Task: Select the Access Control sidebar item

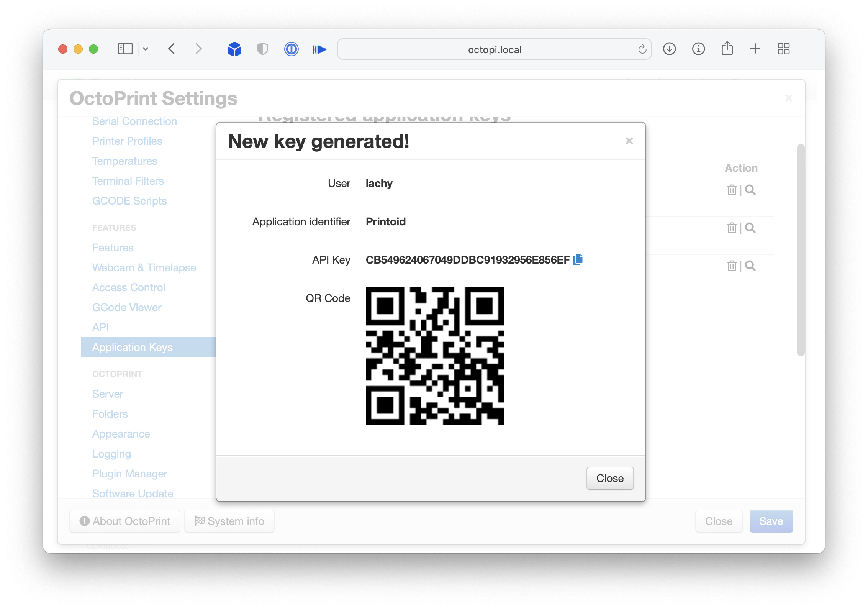Action: tap(128, 287)
